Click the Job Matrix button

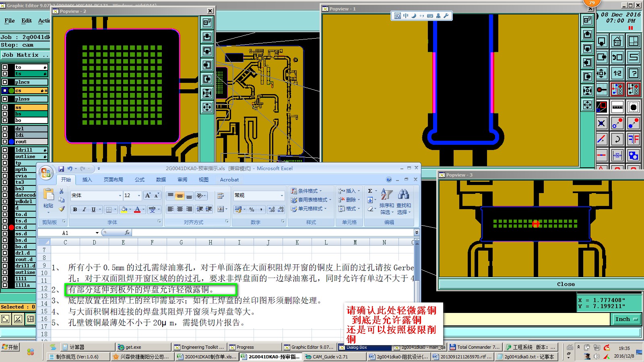point(25,55)
